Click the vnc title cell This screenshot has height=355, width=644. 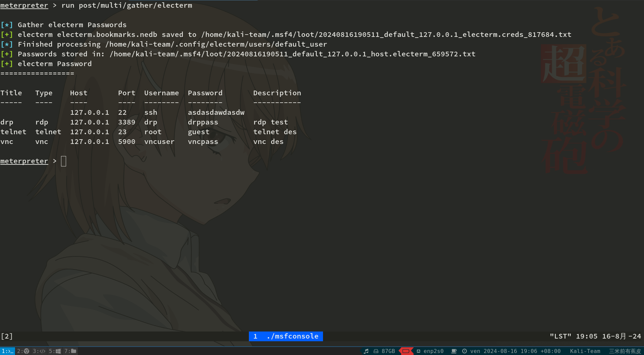pos(7,142)
